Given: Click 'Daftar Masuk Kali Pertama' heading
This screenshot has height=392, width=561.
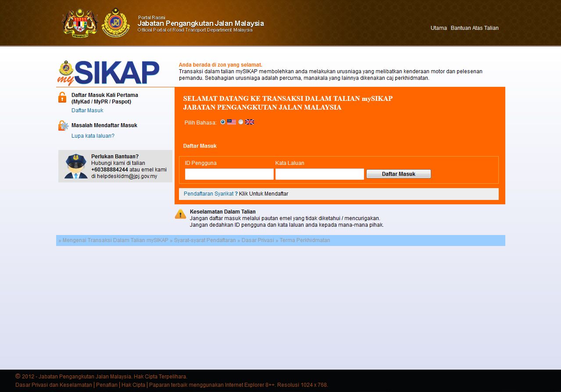Looking at the screenshot, I should point(105,95).
